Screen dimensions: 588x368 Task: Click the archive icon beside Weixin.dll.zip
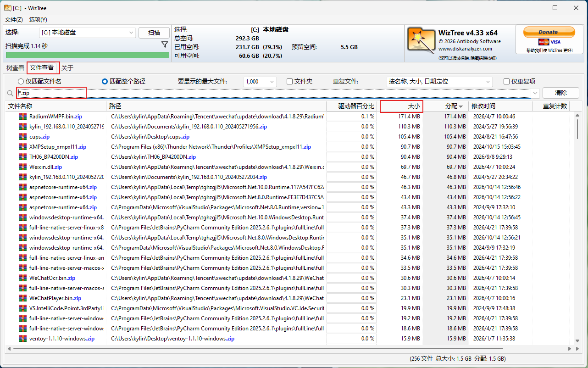[23, 167]
